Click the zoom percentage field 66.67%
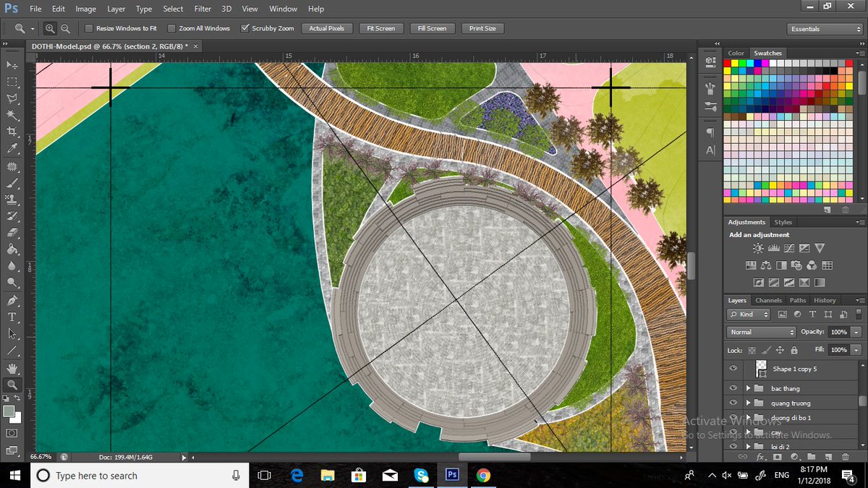Viewport: 868px width, 488px height. (x=41, y=457)
